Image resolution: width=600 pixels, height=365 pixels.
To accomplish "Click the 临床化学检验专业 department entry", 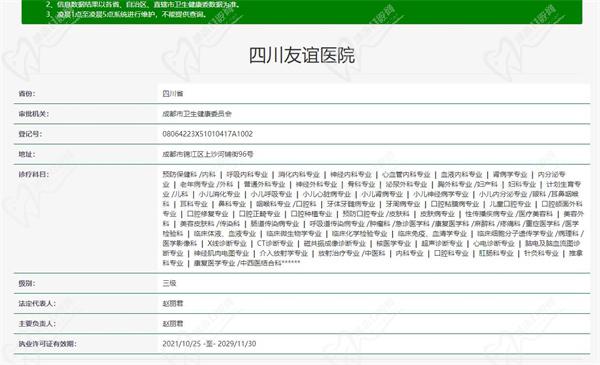I will tap(360, 234).
